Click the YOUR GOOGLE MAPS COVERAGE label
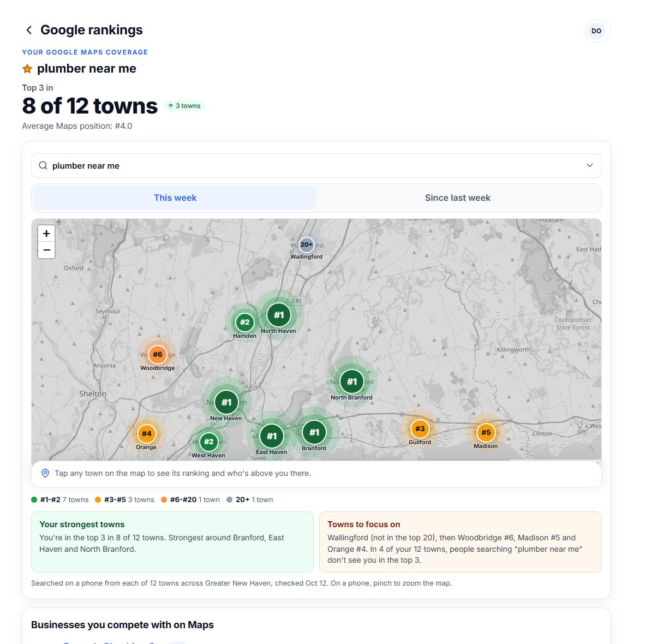Viewport: 657px width, 644px height. [x=85, y=52]
